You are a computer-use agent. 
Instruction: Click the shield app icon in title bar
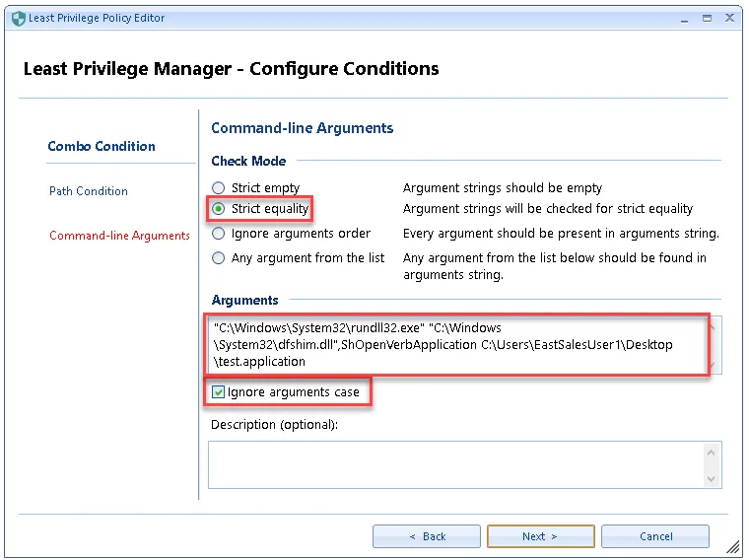(x=18, y=18)
